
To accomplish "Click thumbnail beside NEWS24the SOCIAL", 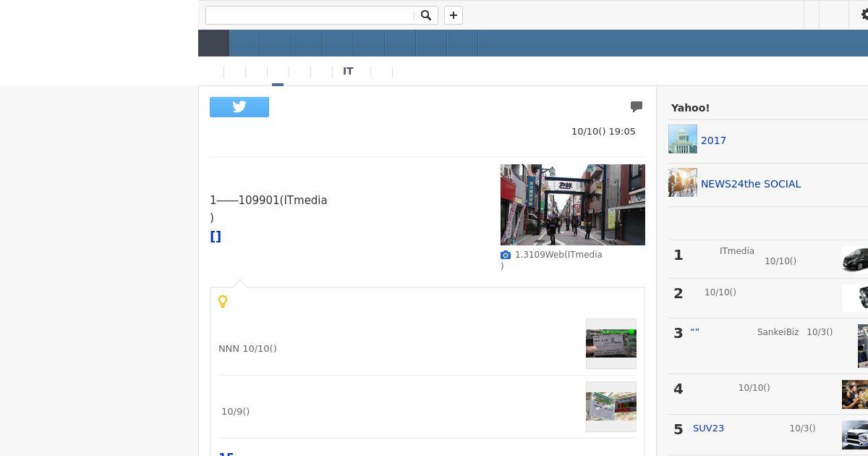I will click(683, 182).
